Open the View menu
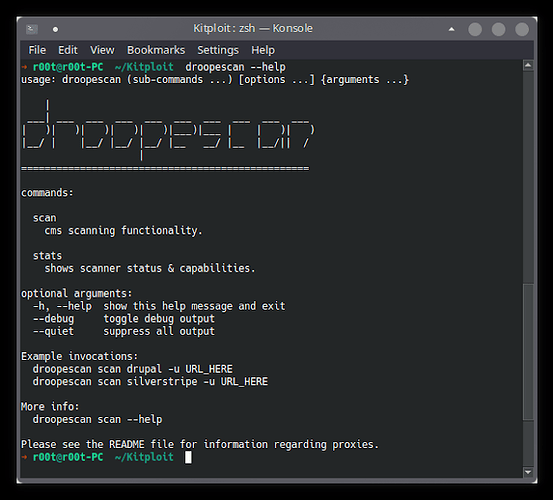 [x=102, y=50]
